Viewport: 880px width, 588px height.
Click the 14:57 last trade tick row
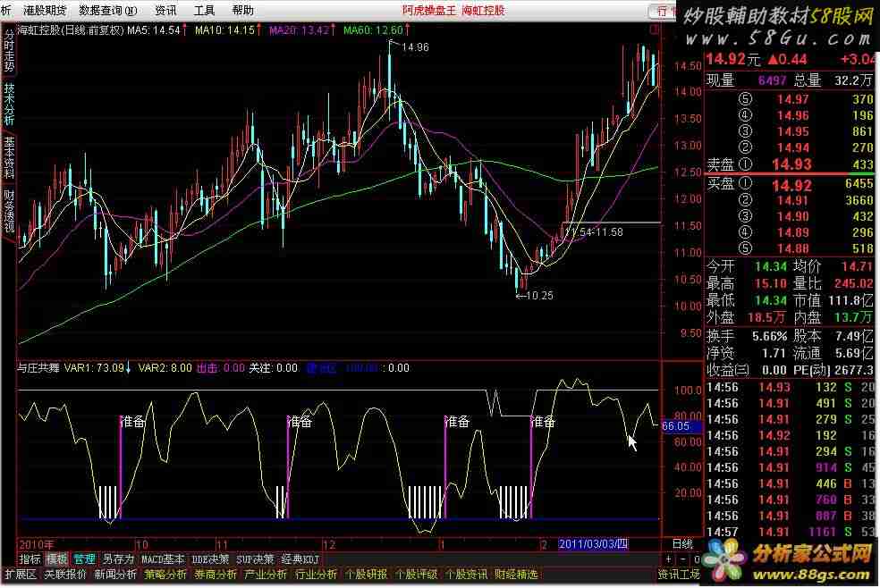click(x=790, y=532)
